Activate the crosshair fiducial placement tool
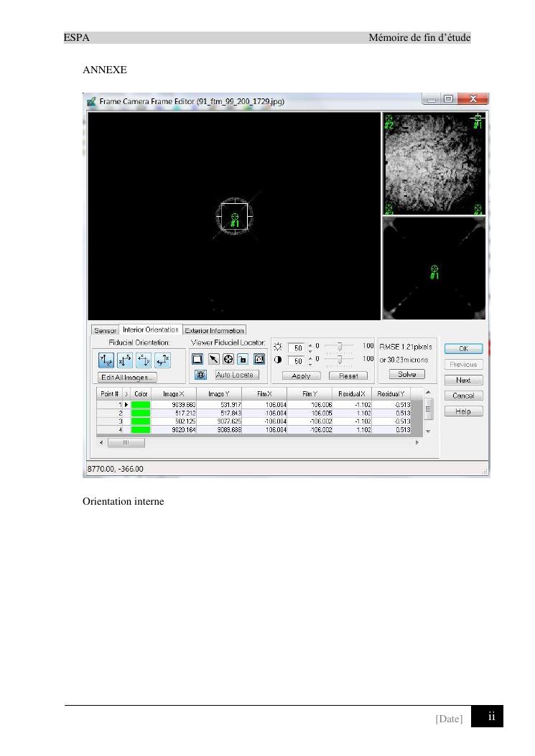 pos(229,359)
